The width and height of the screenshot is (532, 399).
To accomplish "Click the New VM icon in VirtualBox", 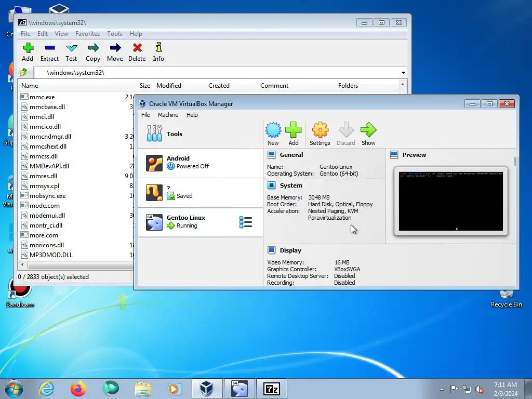I will (273, 129).
